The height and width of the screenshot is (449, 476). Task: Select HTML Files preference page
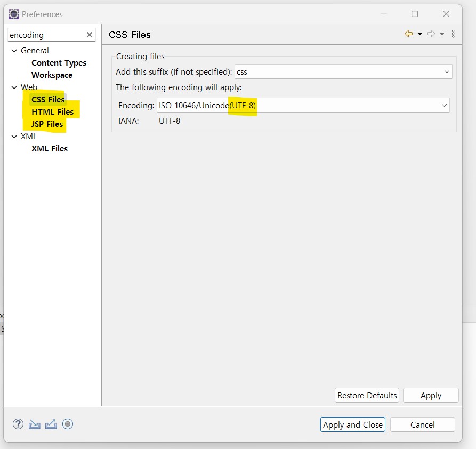coord(53,112)
